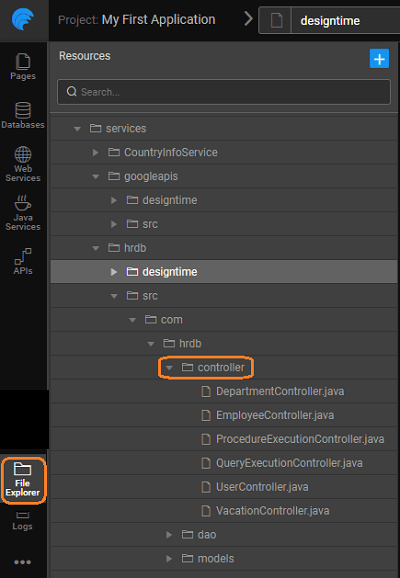The height and width of the screenshot is (578, 400).
Task: Select the highlighted hrdb designtime folder
Action: click(x=224, y=272)
